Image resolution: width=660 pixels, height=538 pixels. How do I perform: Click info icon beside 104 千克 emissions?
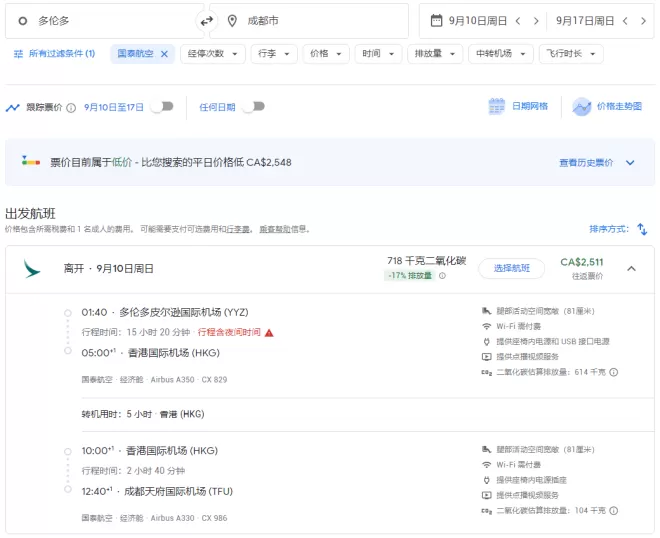(x=614, y=511)
